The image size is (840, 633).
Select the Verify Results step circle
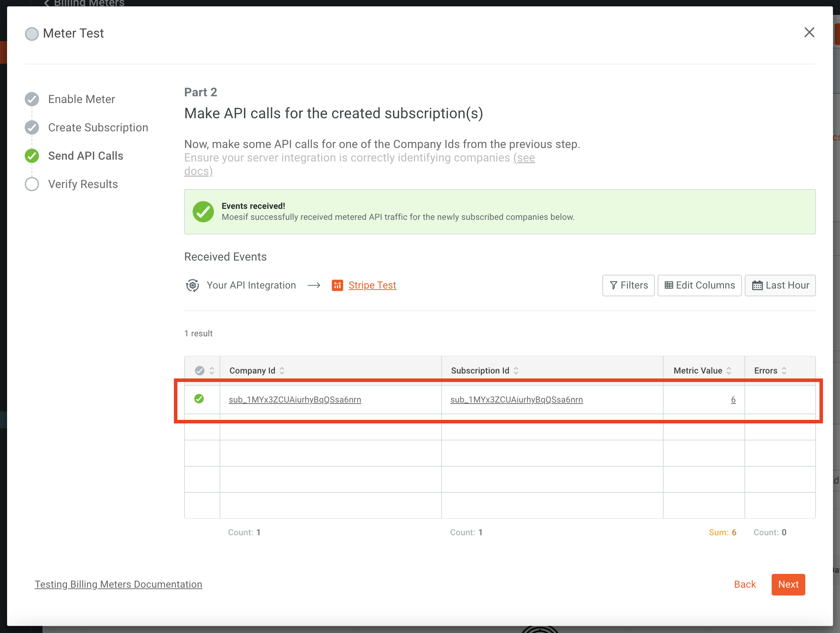click(x=32, y=184)
